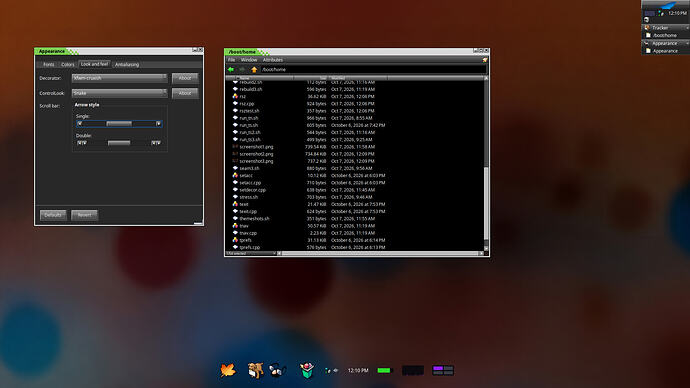Choose the Single arrow style scroll bar
The height and width of the screenshot is (388, 690).
tap(119, 124)
